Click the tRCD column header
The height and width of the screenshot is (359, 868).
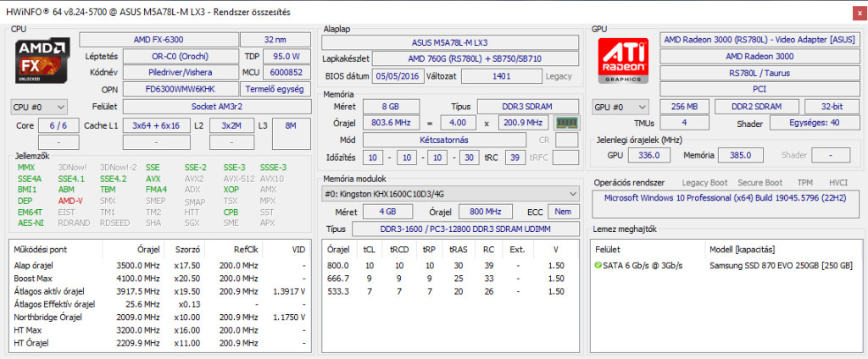click(x=399, y=250)
